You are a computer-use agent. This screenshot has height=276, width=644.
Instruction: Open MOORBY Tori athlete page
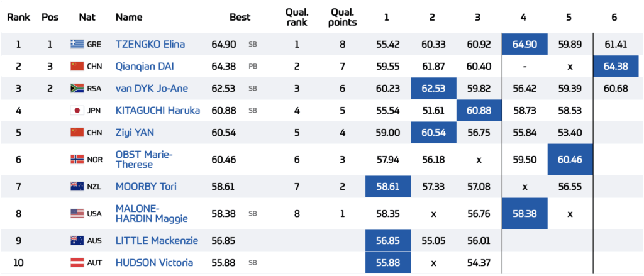point(146,187)
